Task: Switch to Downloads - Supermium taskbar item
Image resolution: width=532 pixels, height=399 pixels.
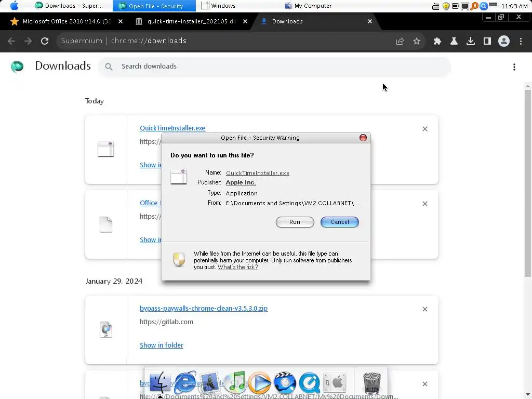Action: point(70,6)
